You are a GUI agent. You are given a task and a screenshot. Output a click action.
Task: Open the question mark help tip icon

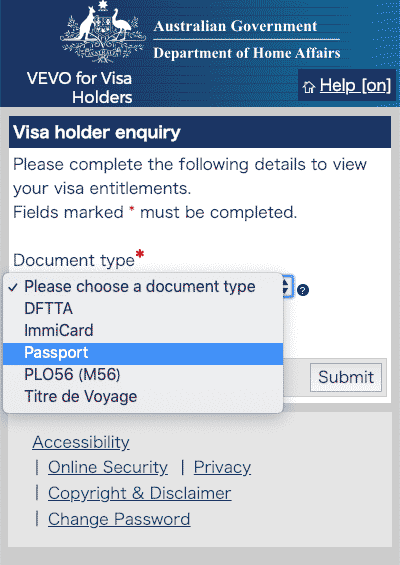(303, 290)
